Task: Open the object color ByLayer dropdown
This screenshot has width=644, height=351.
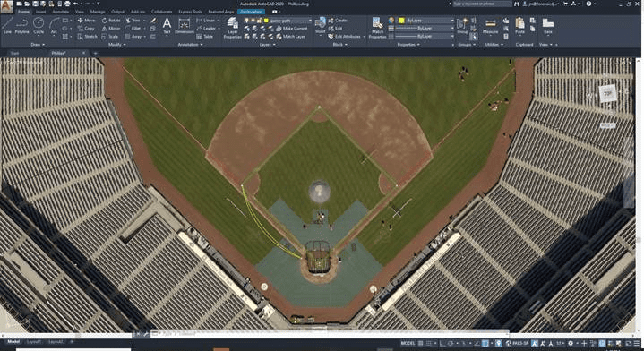Action: pos(426,20)
